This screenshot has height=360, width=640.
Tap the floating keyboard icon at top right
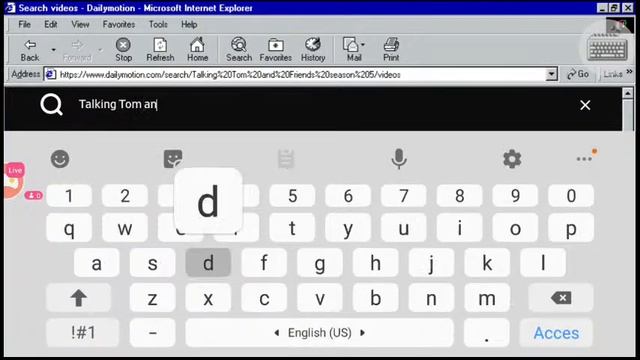(608, 49)
